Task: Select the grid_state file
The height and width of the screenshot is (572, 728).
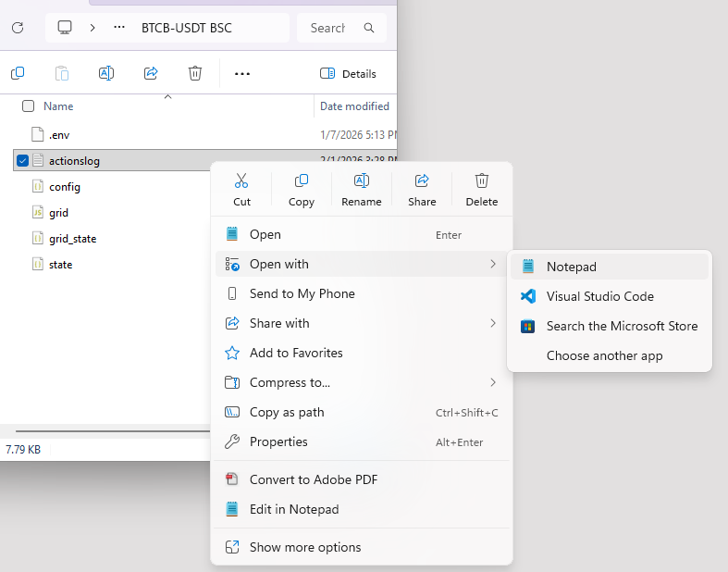Action: (x=73, y=239)
